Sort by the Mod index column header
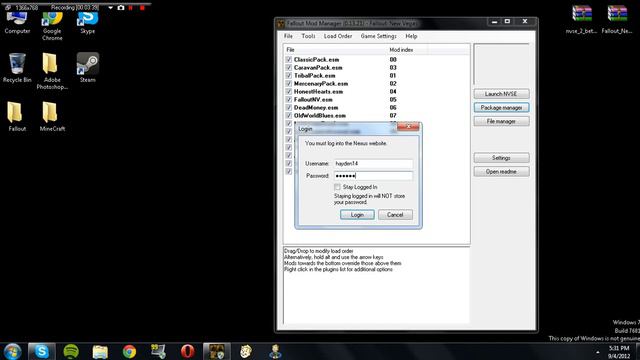The width and height of the screenshot is (640, 360). coord(407,50)
